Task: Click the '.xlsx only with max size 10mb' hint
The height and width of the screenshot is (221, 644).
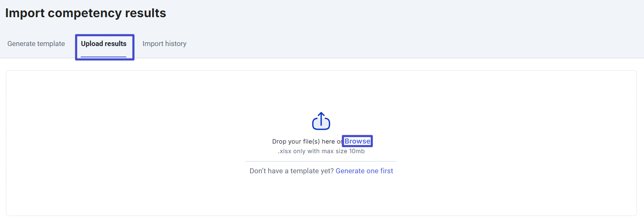Action: (321, 151)
